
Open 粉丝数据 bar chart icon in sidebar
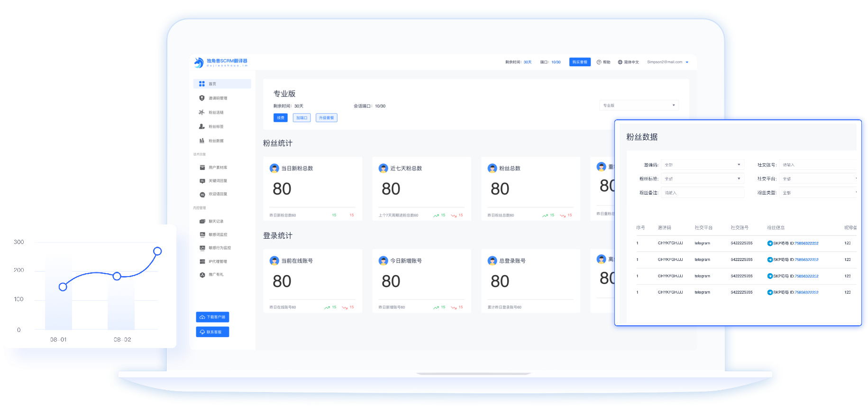(202, 141)
